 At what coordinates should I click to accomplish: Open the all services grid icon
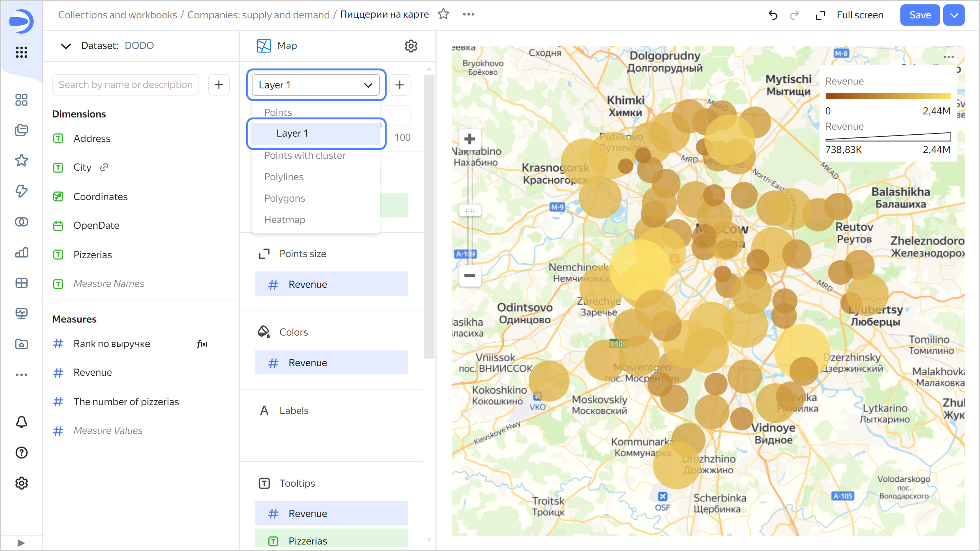click(x=21, y=52)
